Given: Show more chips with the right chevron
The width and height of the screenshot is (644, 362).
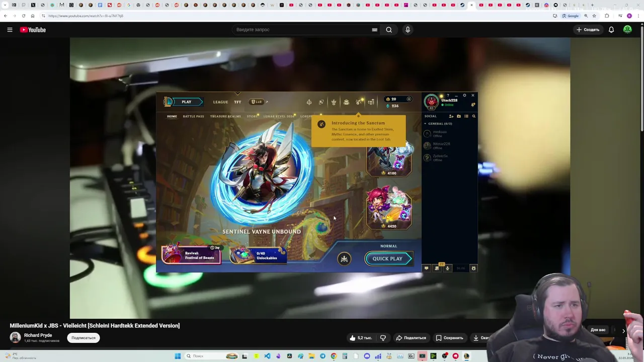Looking at the screenshot, I should (623, 331).
